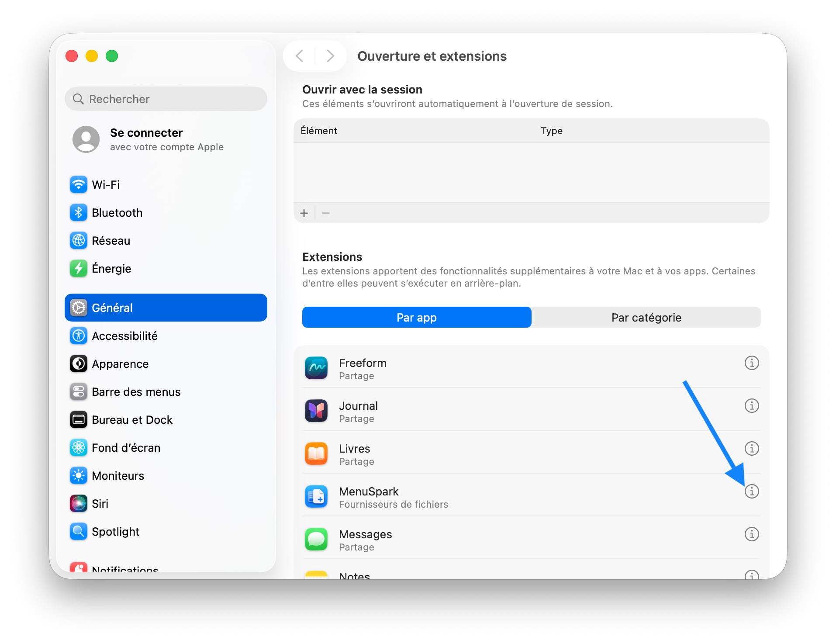This screenshot has width=836, height=644.
Task: Select the Siri label in sidebar
Action: [x=100, y=504]
